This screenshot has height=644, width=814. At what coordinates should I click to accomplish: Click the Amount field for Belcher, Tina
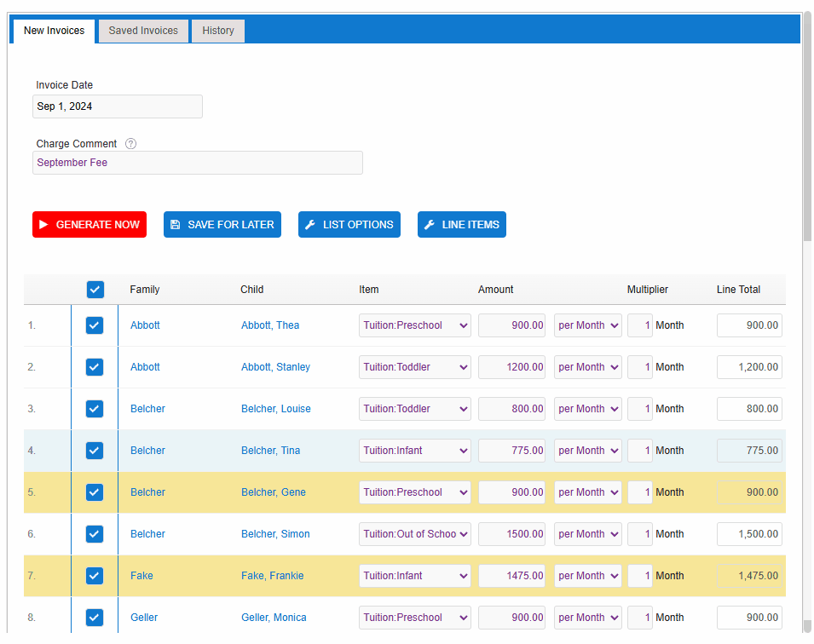[x=511, y=451]
